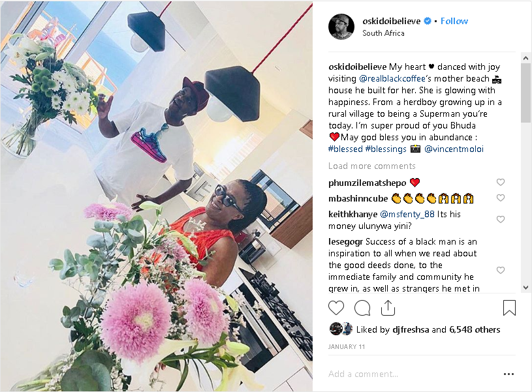Like the lesegogr comment
Image resolution: width=532 pixels, height=392 pixels.
pyautogui.click(x=501, y=270)
